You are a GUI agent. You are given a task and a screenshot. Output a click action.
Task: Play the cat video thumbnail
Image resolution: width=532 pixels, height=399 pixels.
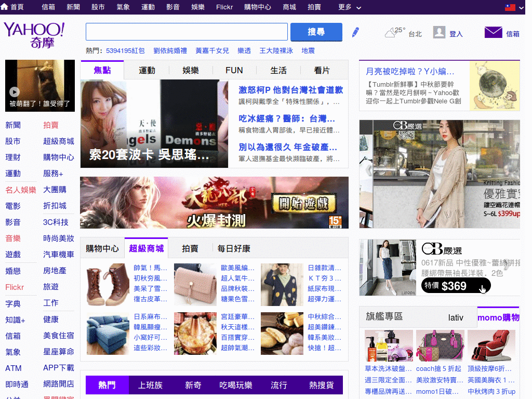pos(40,86)
